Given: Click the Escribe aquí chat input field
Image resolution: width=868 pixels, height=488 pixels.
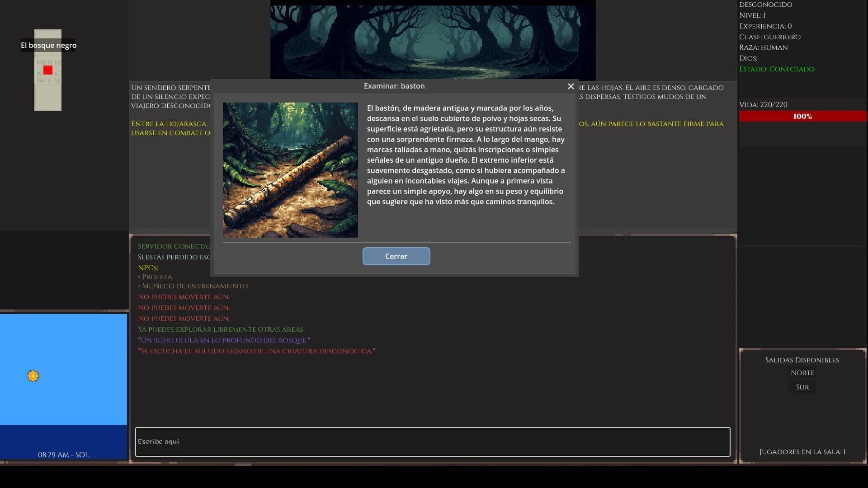Looking at the screenshot, I should 431,441.
